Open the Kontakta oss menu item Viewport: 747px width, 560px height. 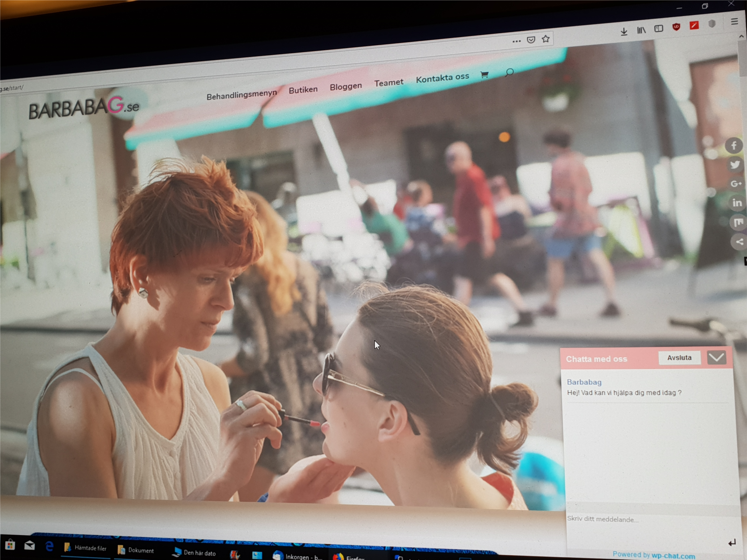tap(443, 78)
